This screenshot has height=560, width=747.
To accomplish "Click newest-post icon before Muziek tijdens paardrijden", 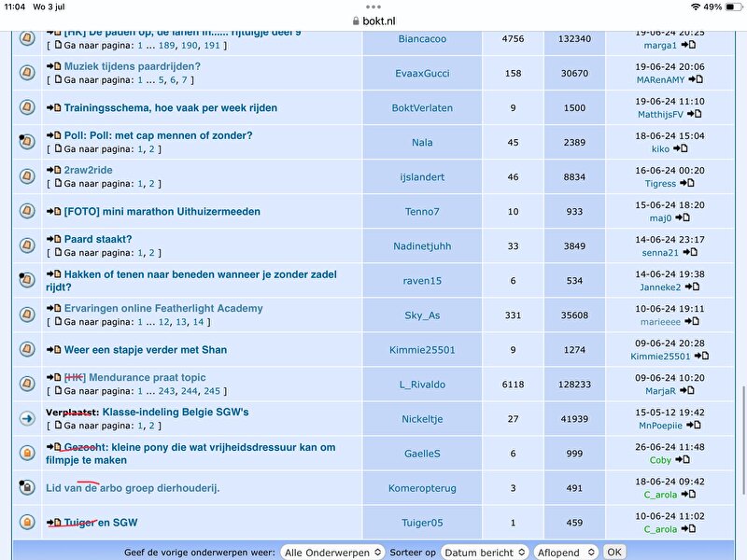I will [x=54, y=66].
